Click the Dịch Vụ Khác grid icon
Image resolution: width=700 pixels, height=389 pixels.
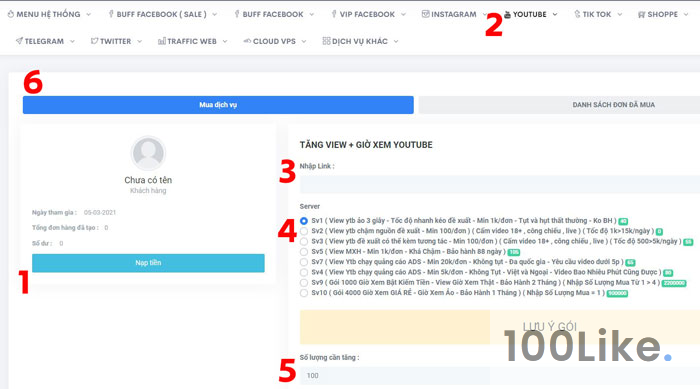(x=326, y=41)
